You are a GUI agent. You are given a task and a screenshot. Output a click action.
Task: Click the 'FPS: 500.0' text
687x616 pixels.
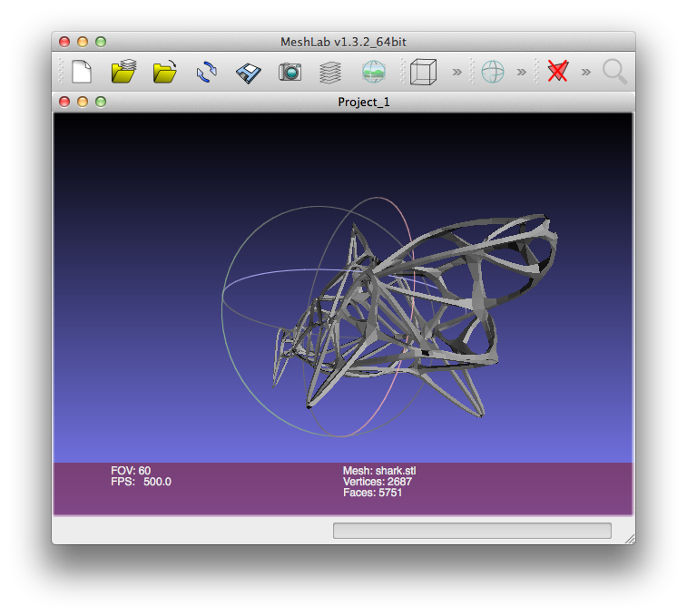pos(141,482)
